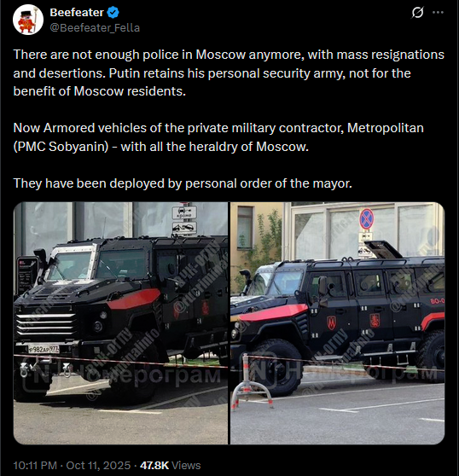The image size is (459, 476).
Task: Click the paragraph about Moscow police resignations
Action: click(229, 73)
